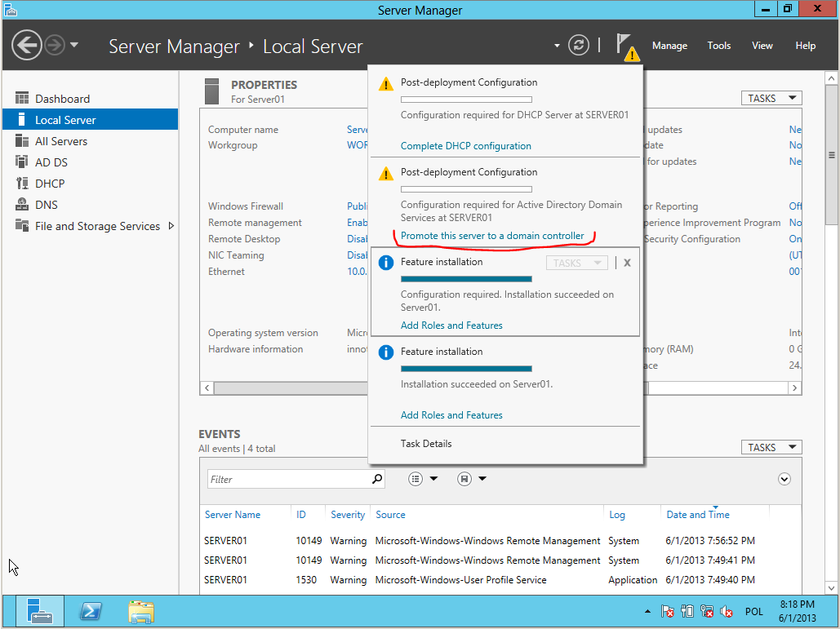Open the navigation history dropdown arrow
The height and width of the screenshot is (629, 840).
(x=74, y=45)
